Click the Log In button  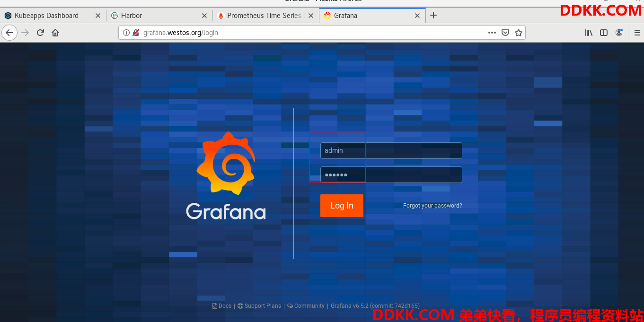tap(342, 206)
